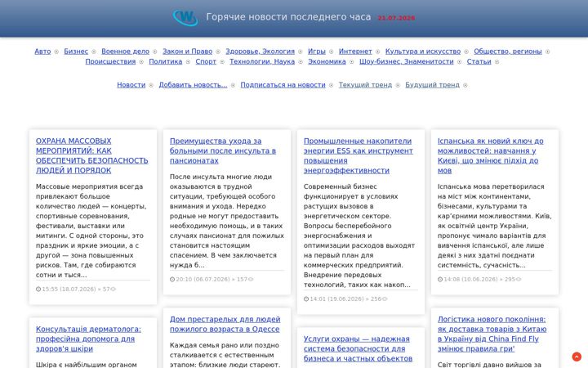Open Закон и Право category
The image size is (588, 368).
[x=188, y=52]
